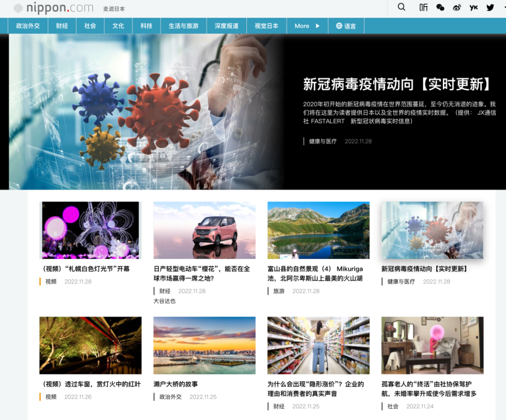The height and width of the screenshot is (420, 506).
Task: Open article (视频)“札幌白色灯光节”开幕
Action: [86, 269]
